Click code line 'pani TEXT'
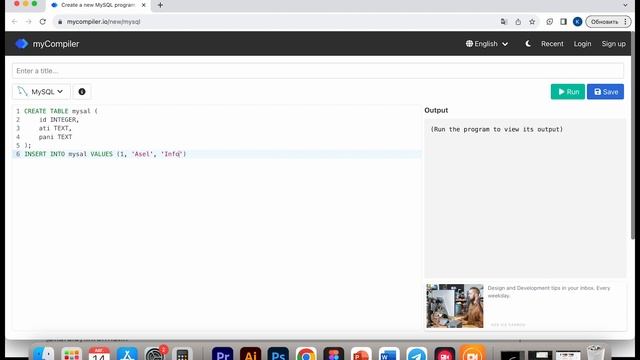This screenshot has height=360, width=640. pyautogui.click(x=55, y=137)
